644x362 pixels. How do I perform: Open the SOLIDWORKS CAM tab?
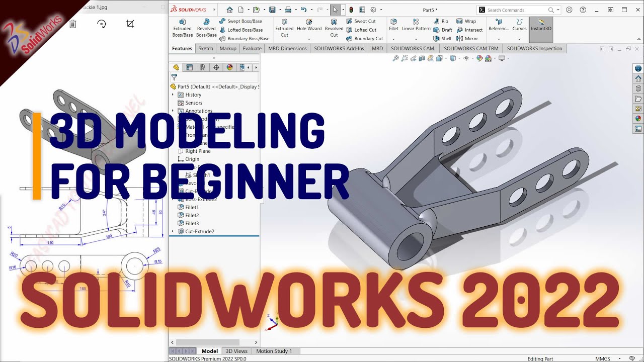tap(413, 48)
